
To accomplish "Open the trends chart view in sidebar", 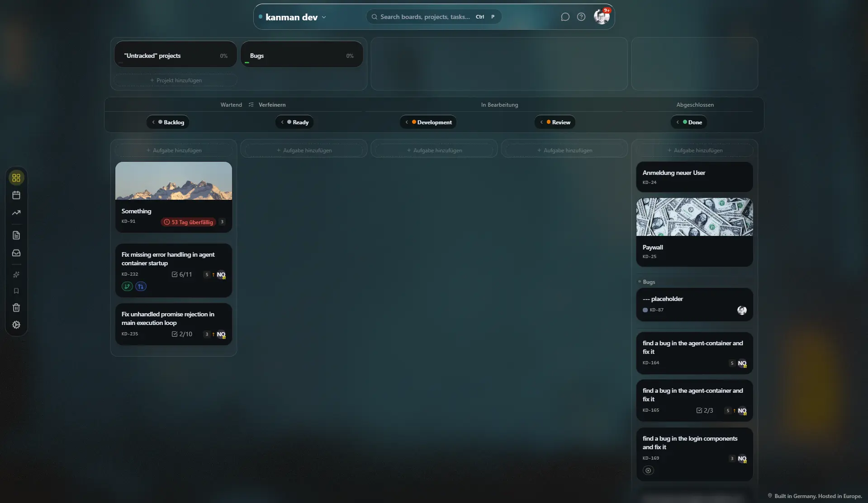I will click(x=16, y=213).
